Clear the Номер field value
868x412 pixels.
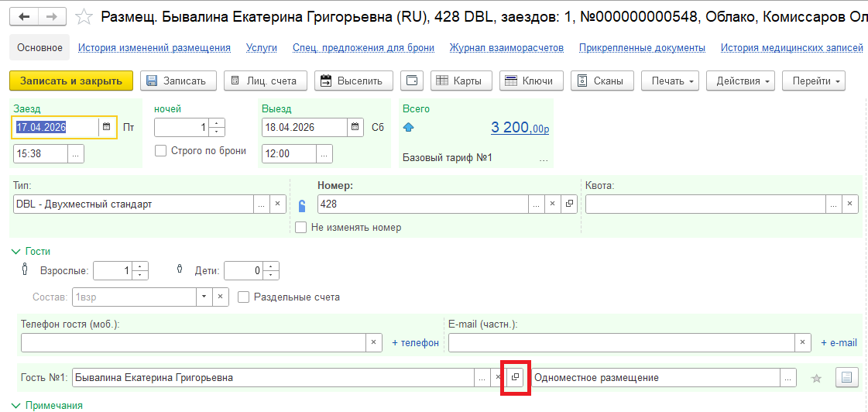[x=552, y=204]
